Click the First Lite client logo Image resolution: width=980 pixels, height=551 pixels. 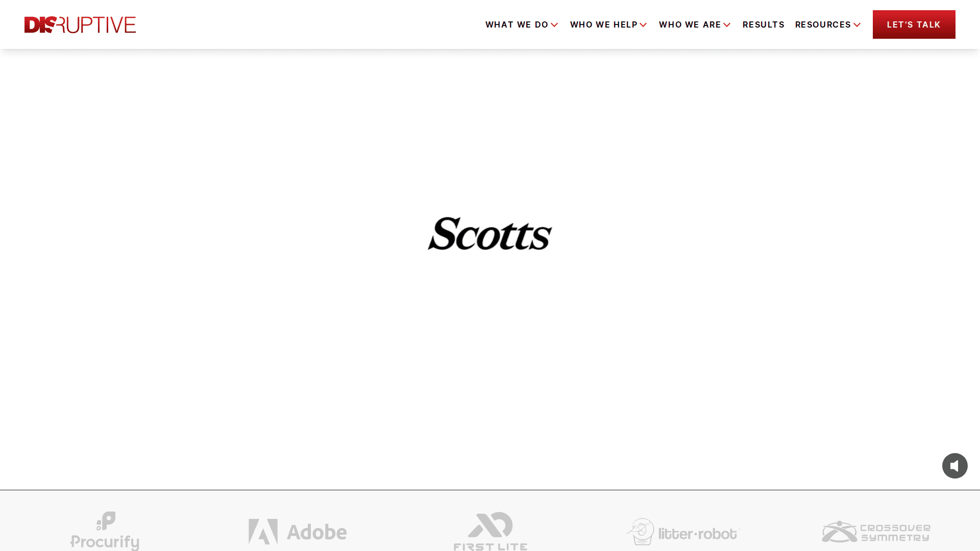tap(491, 531)
